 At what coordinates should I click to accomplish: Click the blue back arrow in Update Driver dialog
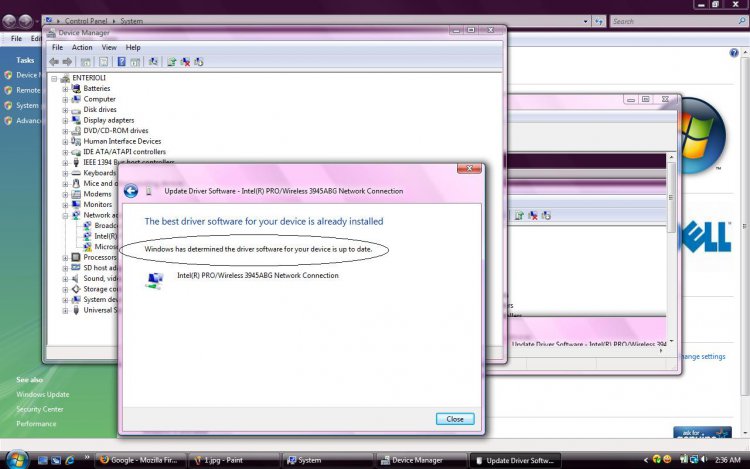click(x=131, y=191)
